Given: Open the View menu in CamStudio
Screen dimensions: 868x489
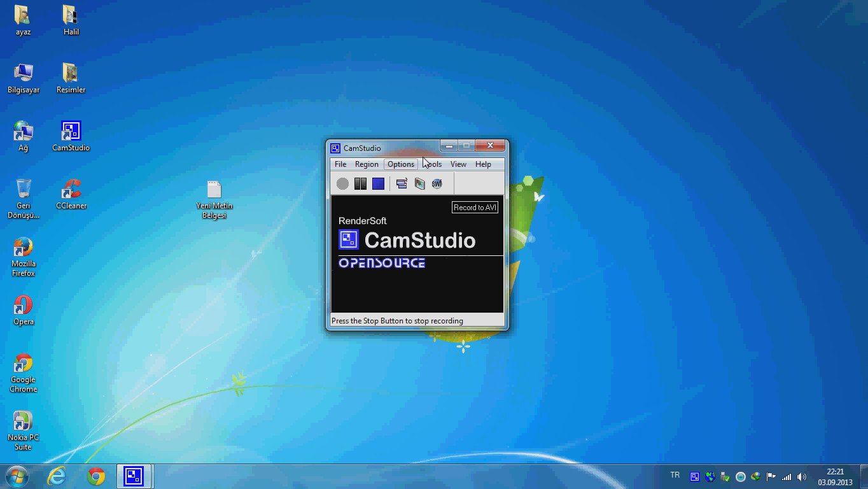Looking at the screenshot, I should pyautogui.click(x=458, y=164).
